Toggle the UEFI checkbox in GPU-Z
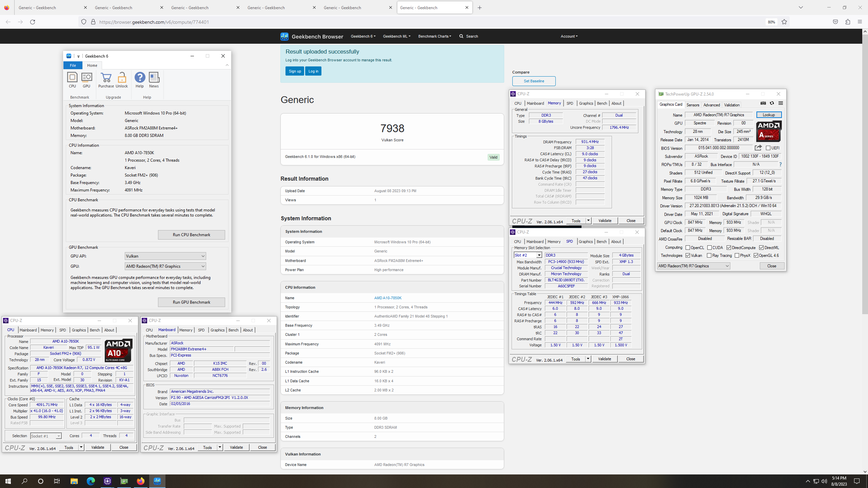The image size is (868, 488). click(x=768, y=148)
